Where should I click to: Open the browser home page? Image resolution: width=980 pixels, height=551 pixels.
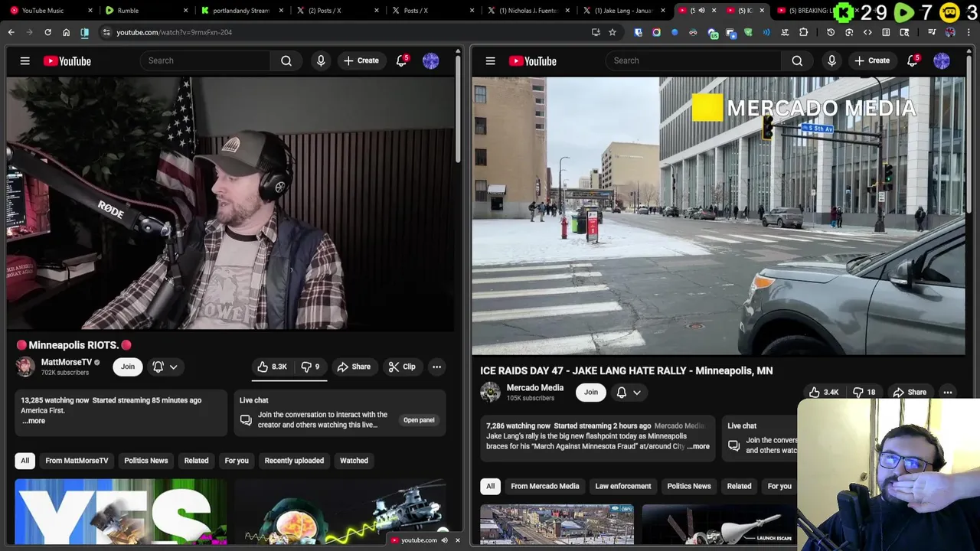66,32
